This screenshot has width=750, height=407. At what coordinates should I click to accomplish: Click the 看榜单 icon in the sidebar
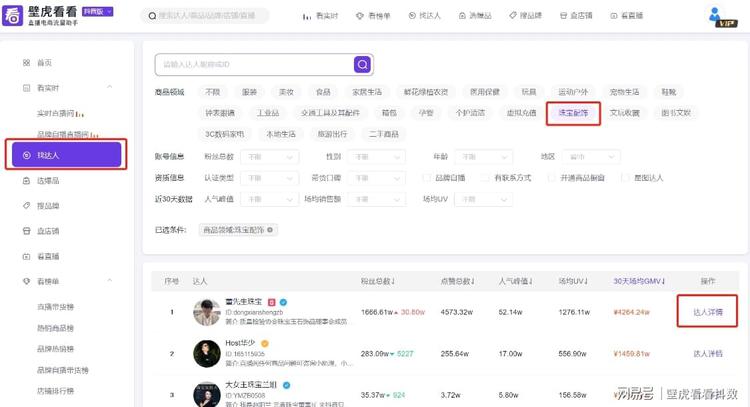(26, 281)
